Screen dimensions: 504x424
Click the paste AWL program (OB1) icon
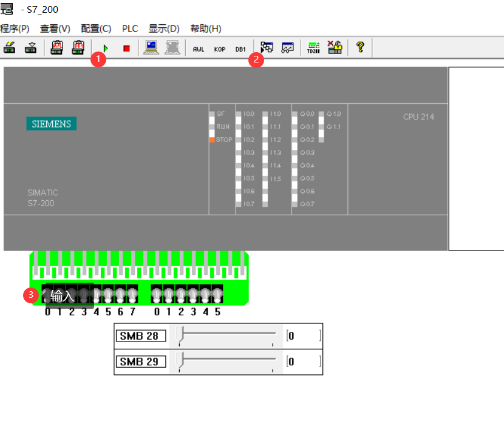(57, 48)
